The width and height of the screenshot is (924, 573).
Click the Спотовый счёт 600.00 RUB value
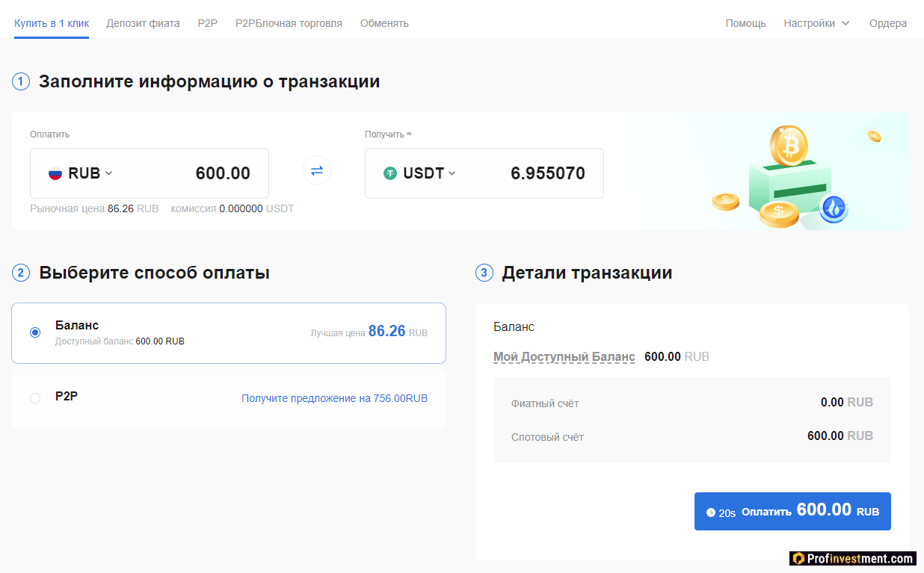840,436
